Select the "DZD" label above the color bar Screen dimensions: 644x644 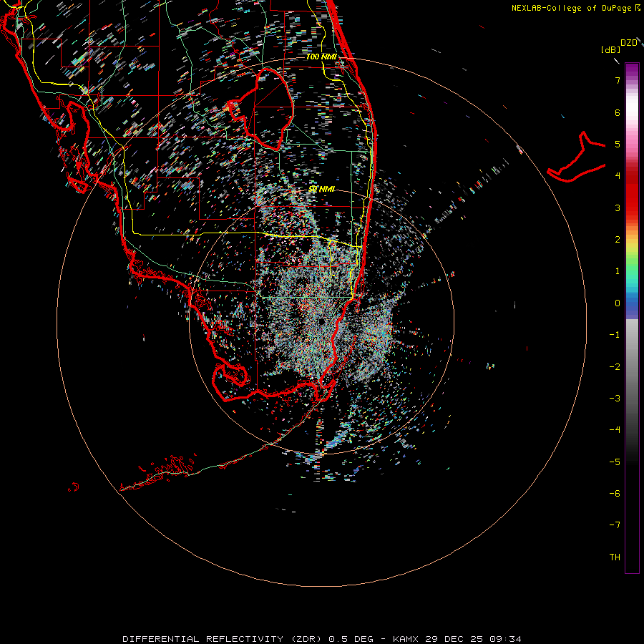coord(629,43)
